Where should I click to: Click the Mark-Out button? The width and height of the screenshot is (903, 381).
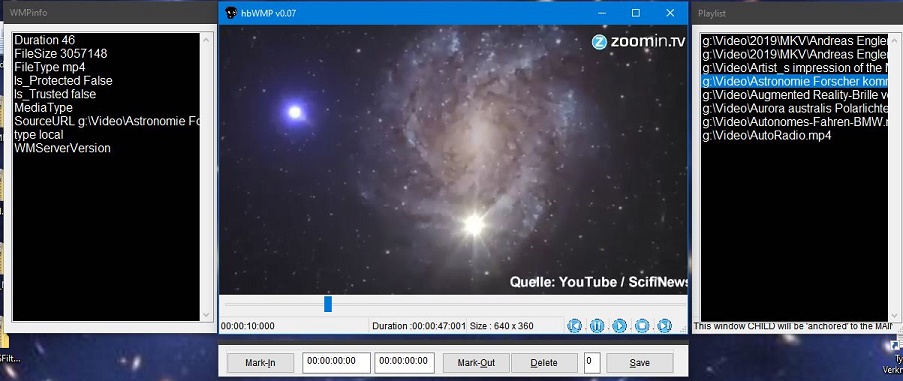tap(476, 363)
